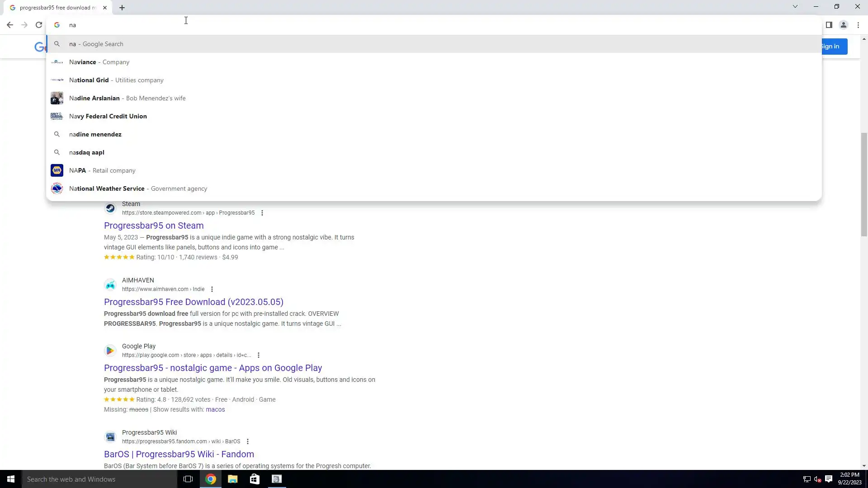868x488 pixels.
Task: Open File Explorer from the taskbar
Action: 232,479
